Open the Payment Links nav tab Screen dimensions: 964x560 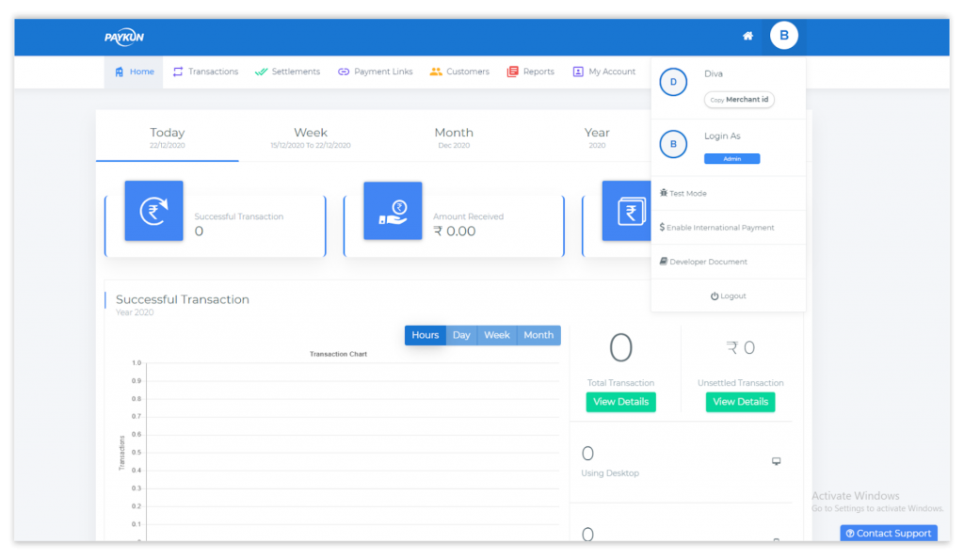click(375, 72)
